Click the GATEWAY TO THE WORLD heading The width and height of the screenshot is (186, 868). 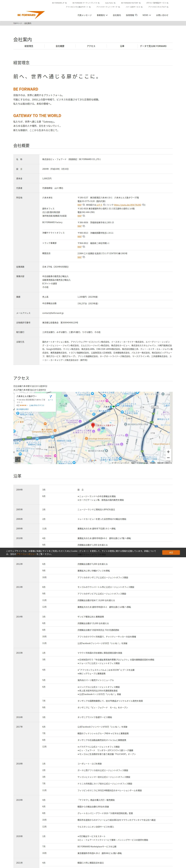click(37, 116)
